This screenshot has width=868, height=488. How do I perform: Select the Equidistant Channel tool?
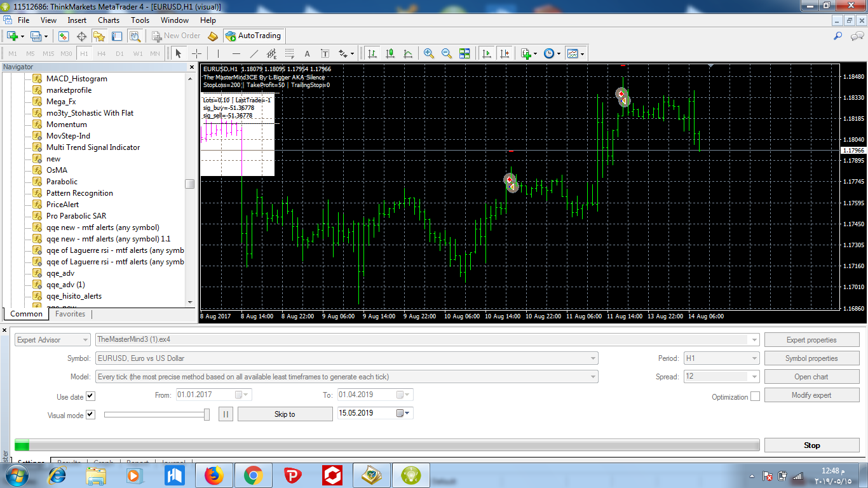click(x=271, y=53)
